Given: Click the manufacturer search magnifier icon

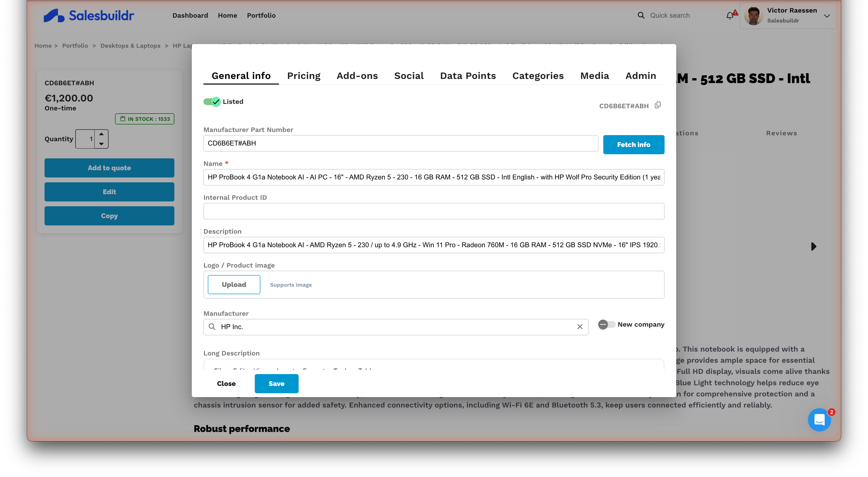Looking at the screenshot, I should 212,327.
